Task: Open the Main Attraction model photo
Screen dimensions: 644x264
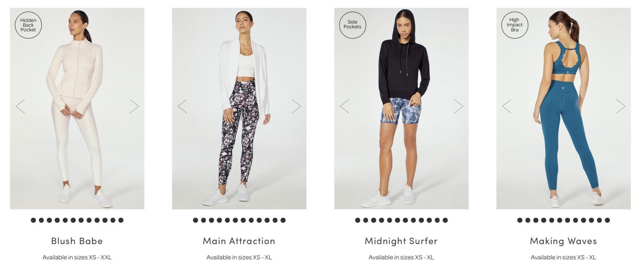Action: 239,108
